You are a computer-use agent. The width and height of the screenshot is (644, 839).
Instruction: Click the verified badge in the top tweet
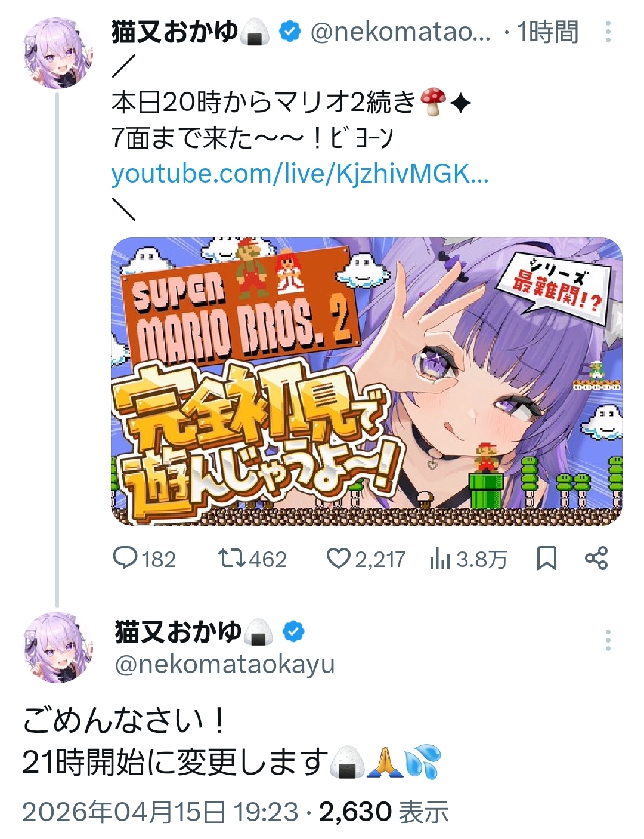[290, 32]
